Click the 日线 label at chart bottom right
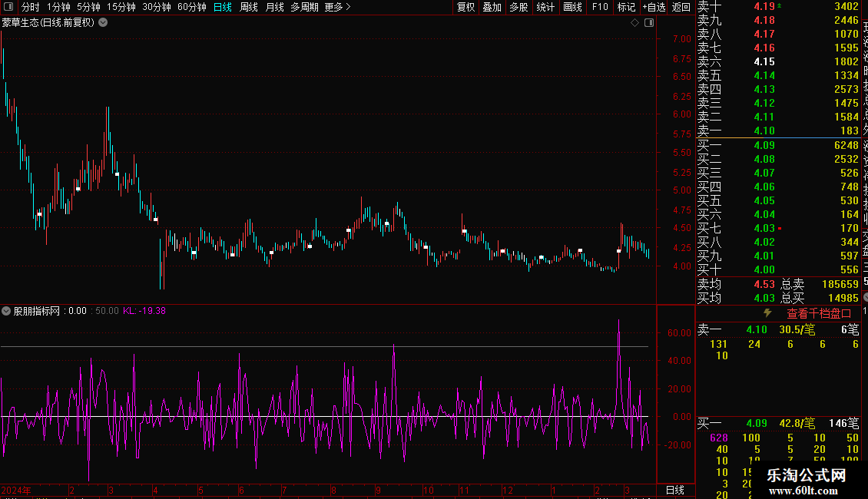The width and height of the screenshot is (868, 499). pyautogui.click(x=674, y=490)
